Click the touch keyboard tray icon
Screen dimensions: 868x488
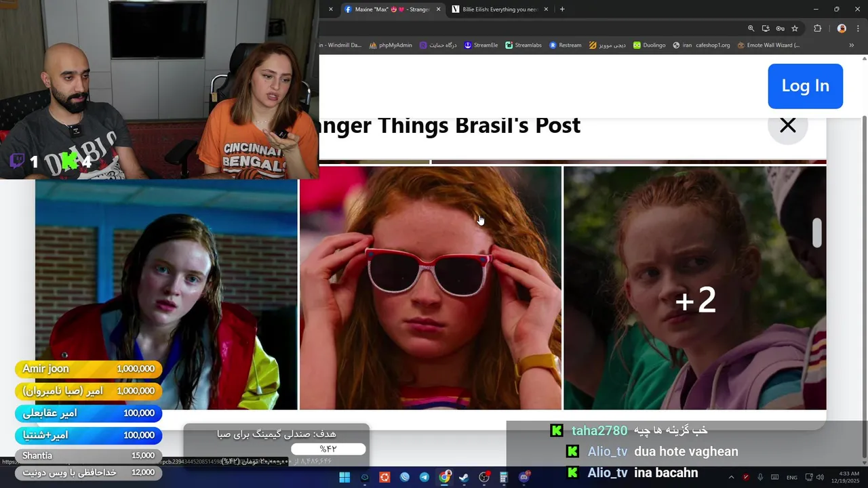[774, 477]
